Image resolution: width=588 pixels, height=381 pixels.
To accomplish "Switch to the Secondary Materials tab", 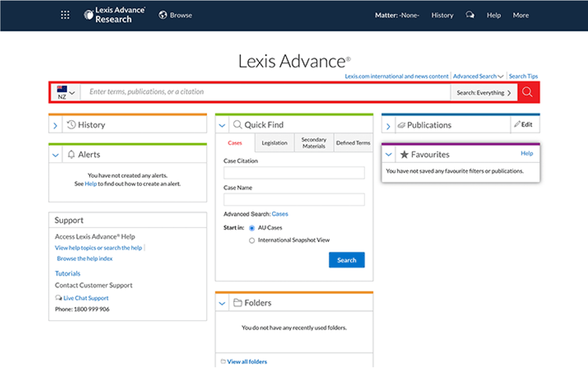I will point(314,143).
